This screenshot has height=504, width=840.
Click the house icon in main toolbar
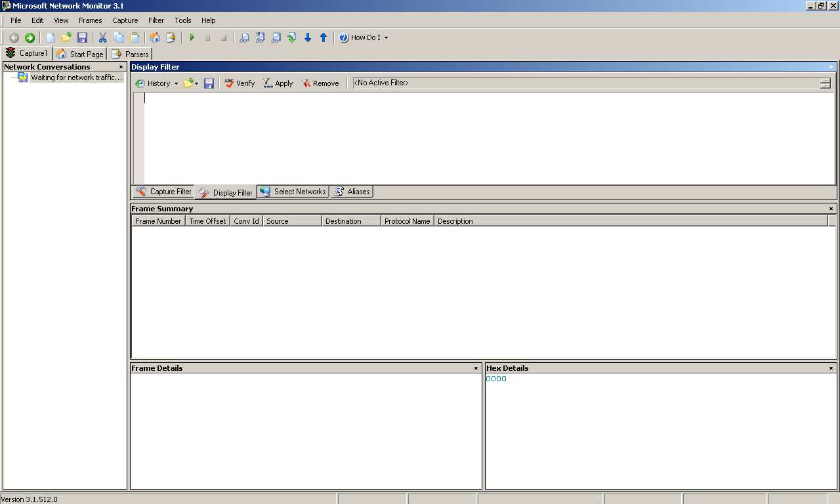pos(156,38)
